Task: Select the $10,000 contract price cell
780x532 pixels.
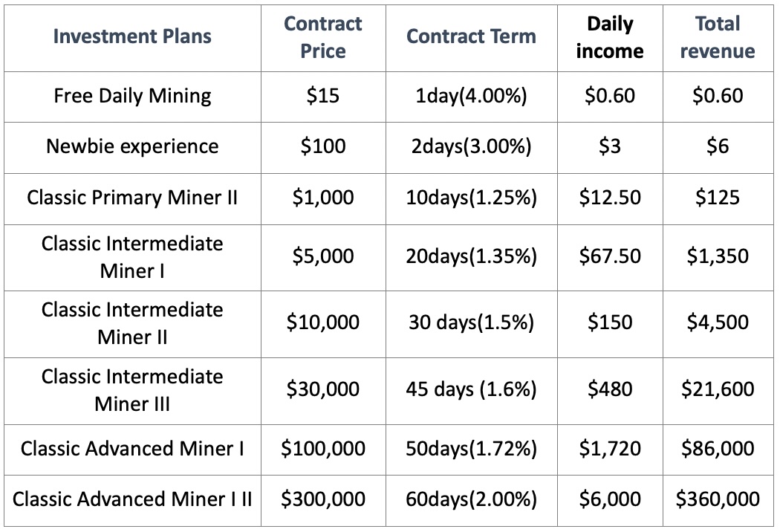Action: tap(323, 322)
